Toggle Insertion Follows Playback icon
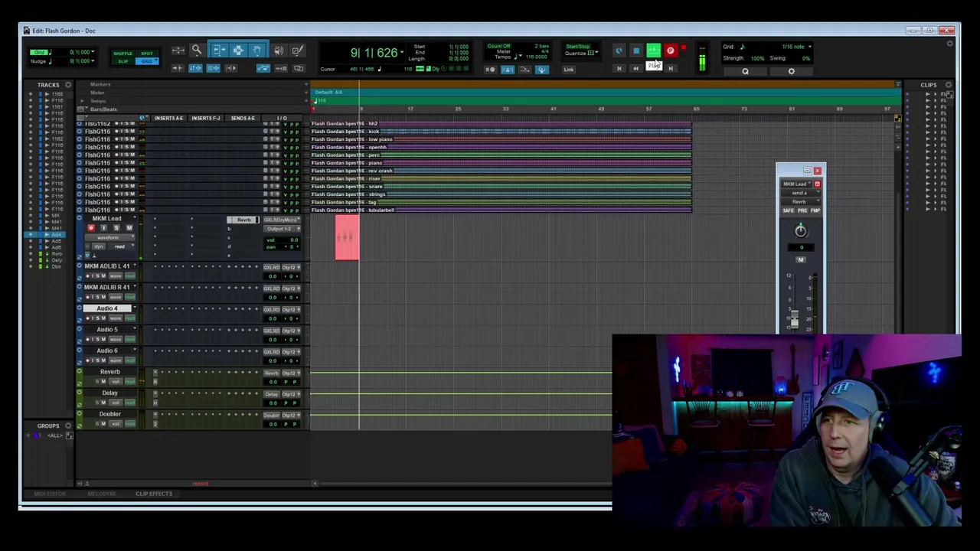The width and height of the screenshot is (980, 551). [230, 68]
